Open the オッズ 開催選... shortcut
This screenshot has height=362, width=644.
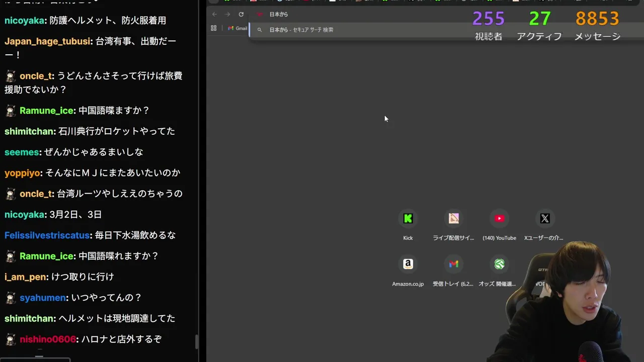click(498, 271)
